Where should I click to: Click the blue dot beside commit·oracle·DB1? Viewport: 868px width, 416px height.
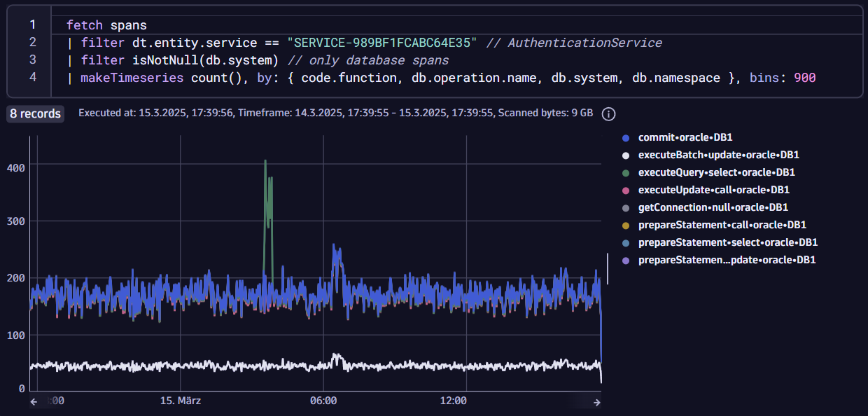point(626,137)
